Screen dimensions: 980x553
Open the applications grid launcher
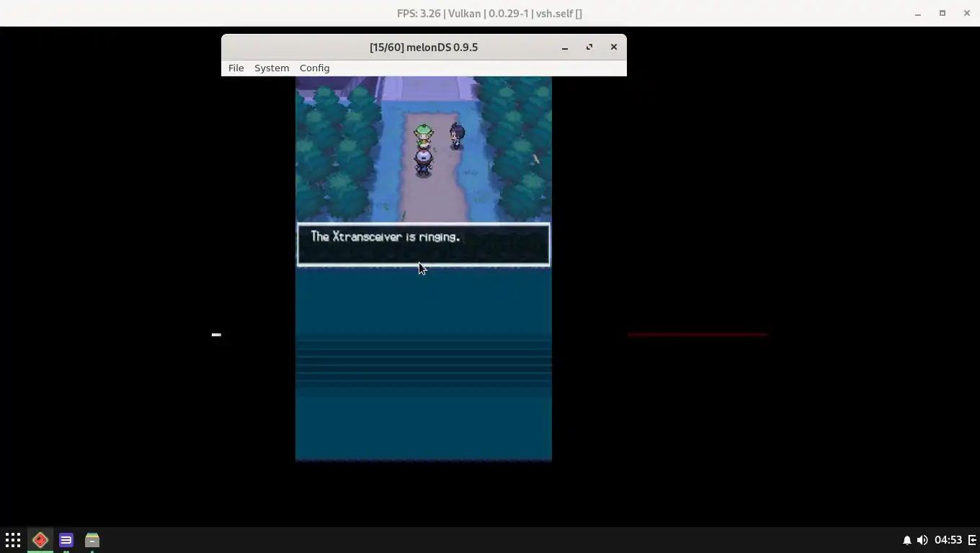(x=13, y=540)
